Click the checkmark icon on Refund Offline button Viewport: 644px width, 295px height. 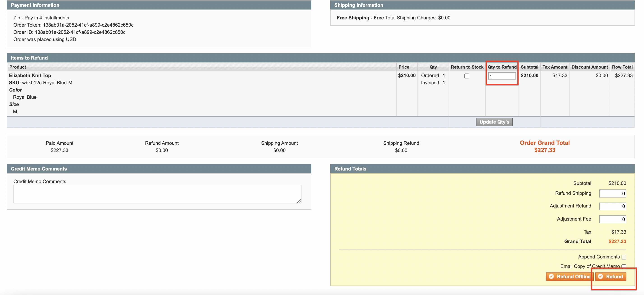[551, 276]
